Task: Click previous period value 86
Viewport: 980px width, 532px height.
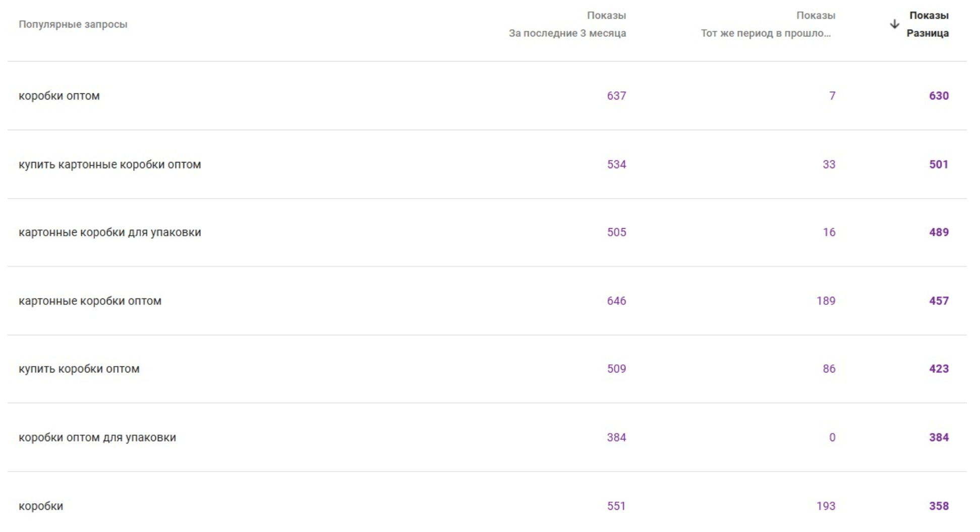Action: coord(829,369)
